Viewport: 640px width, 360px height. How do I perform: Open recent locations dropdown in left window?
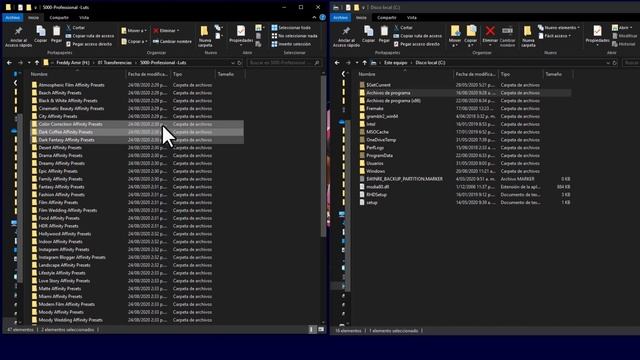(29, 63)
